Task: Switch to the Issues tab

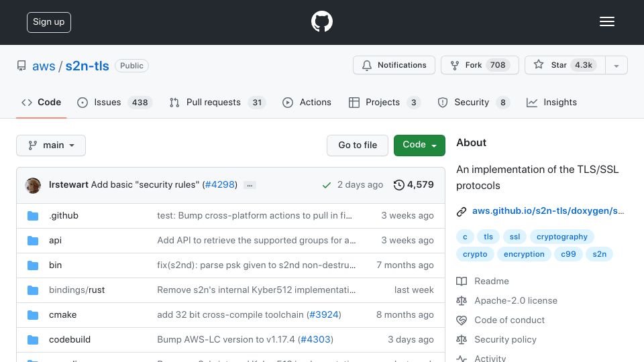Action: tap(115, 102)
